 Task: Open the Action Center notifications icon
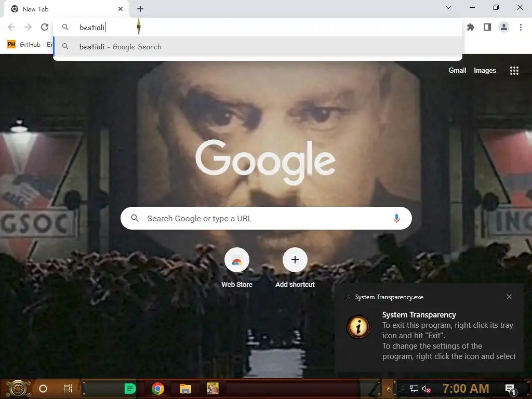click(x=510, y=389)
